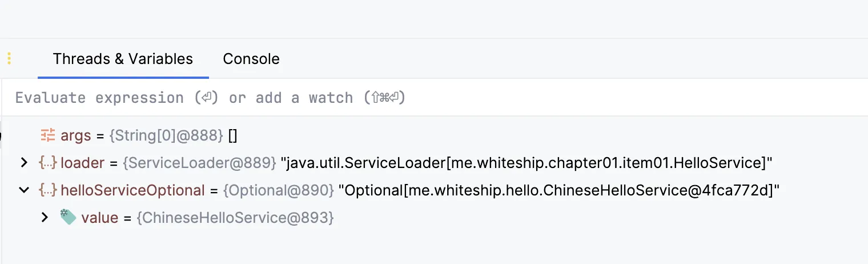Select the args variable name
Screen dimensions: 868x264
[x=76, y=136]
